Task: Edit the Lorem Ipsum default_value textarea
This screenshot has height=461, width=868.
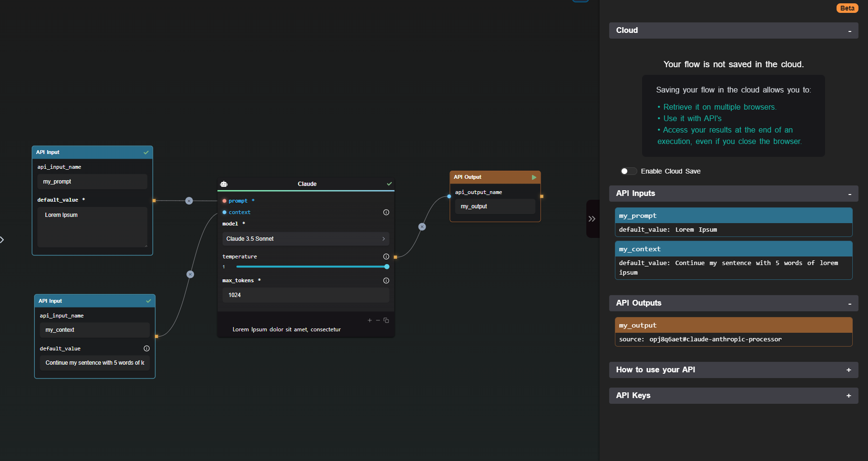Action: pos(92,227)
